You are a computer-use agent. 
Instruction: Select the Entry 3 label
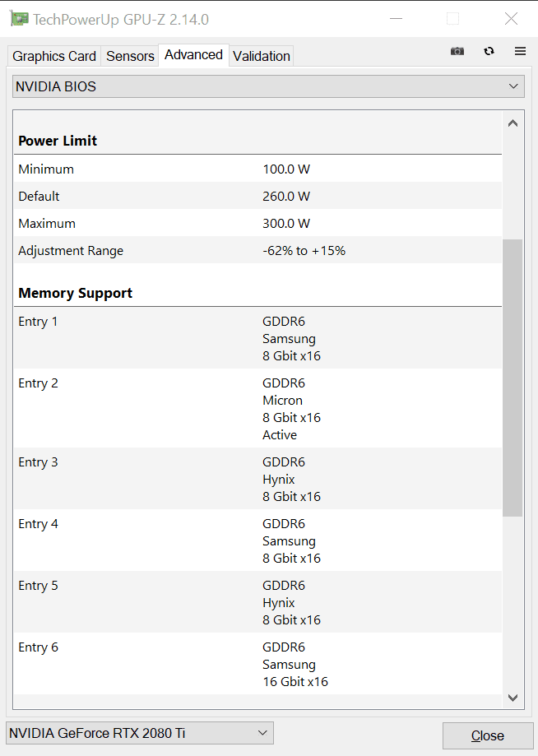[x=38, y=462]
